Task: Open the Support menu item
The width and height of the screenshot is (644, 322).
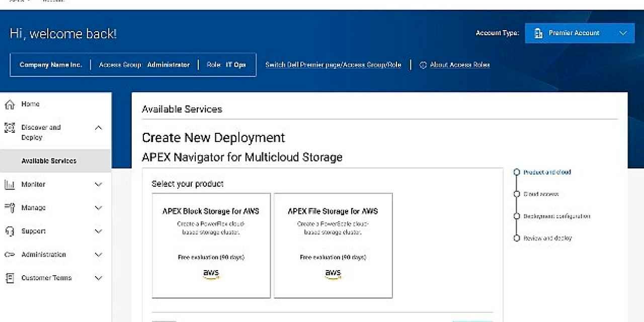Action: click(x=33, y=231)
